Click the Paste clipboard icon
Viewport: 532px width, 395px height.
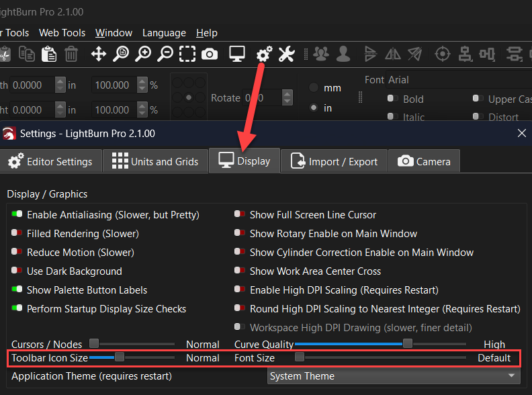click(49, 54)
